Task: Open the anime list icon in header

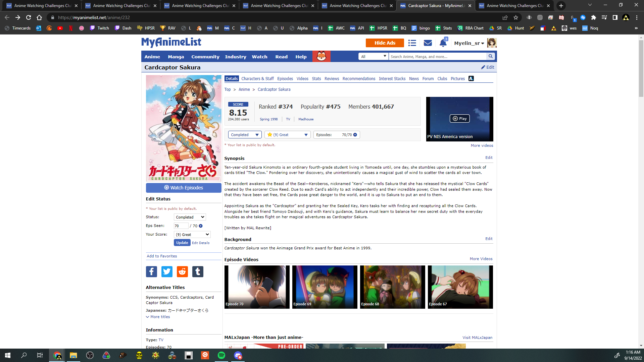Action: [412, 43]
